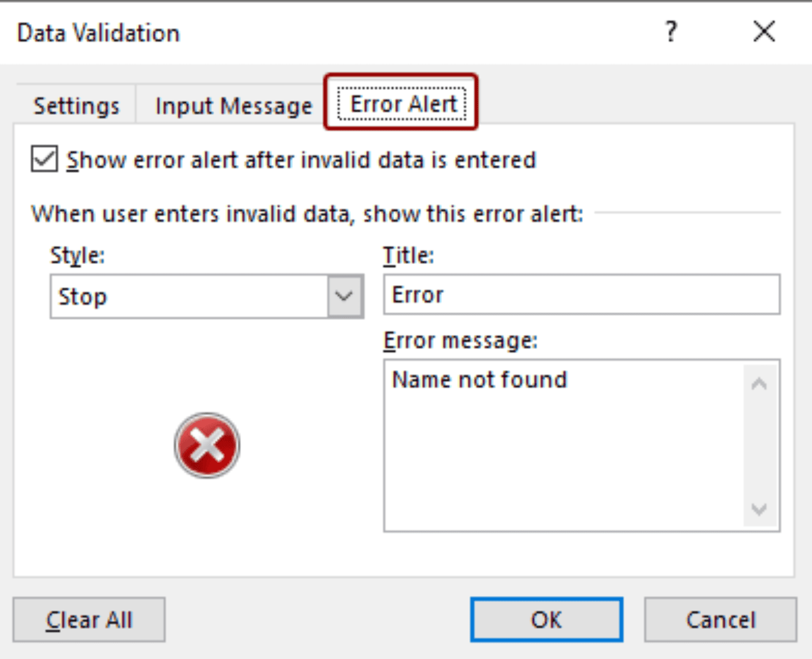The width and height of the screenshot is (812, 659).
Task: Click the Clear All button
Action: coord(89,619)
